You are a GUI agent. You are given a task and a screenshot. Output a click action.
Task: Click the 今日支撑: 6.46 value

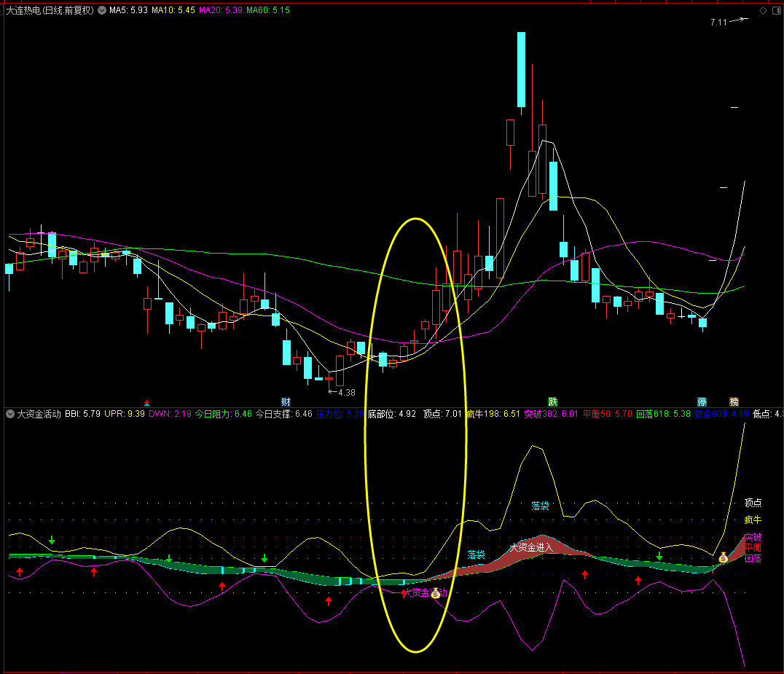pyautogui.click(x=284, y=414)
